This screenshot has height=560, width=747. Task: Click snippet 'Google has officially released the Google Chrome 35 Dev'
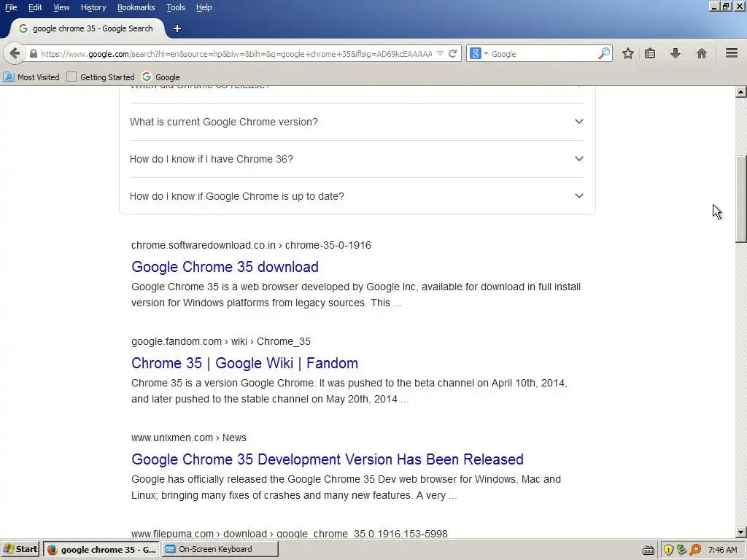coord(346,487)
